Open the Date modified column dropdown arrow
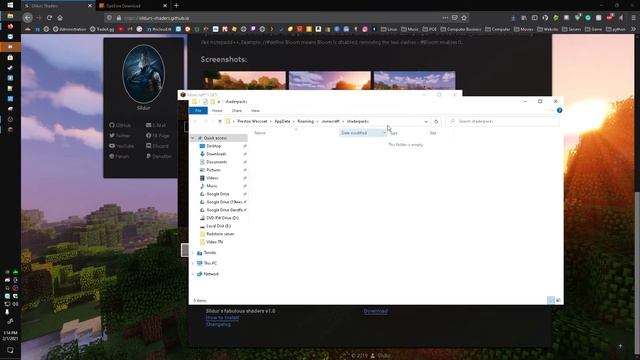Screen dimensions: 640x360 click(x=384, y=133)
